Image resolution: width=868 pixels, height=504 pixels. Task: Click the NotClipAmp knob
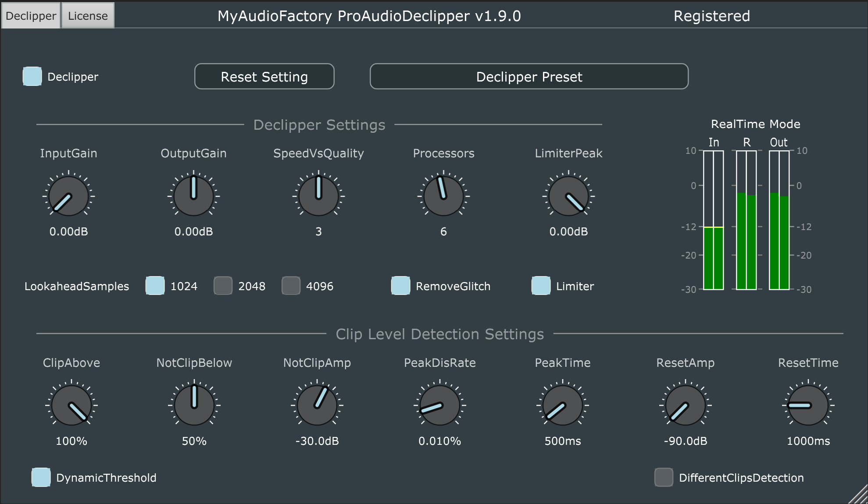click(317, 405)
